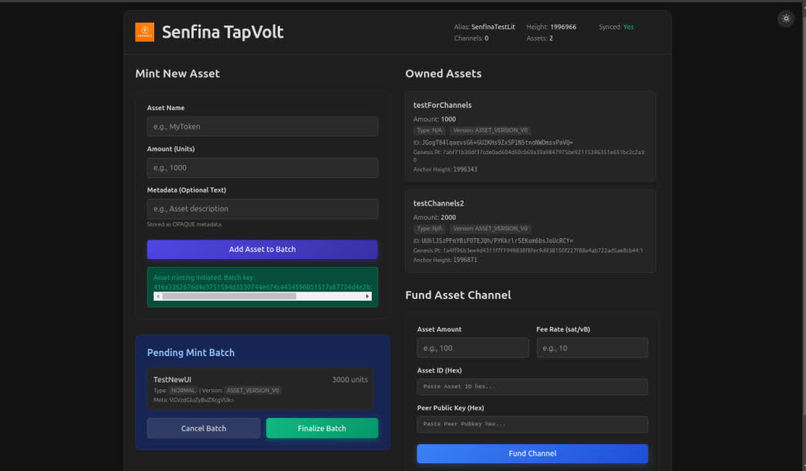Click the Channels 0 status
The image size is (806, 471).
471,38
